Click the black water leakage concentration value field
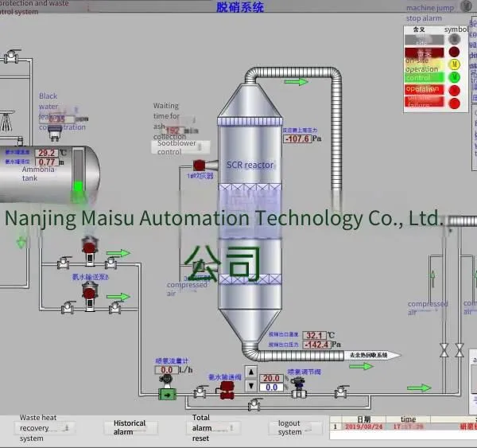 point(56,119)
